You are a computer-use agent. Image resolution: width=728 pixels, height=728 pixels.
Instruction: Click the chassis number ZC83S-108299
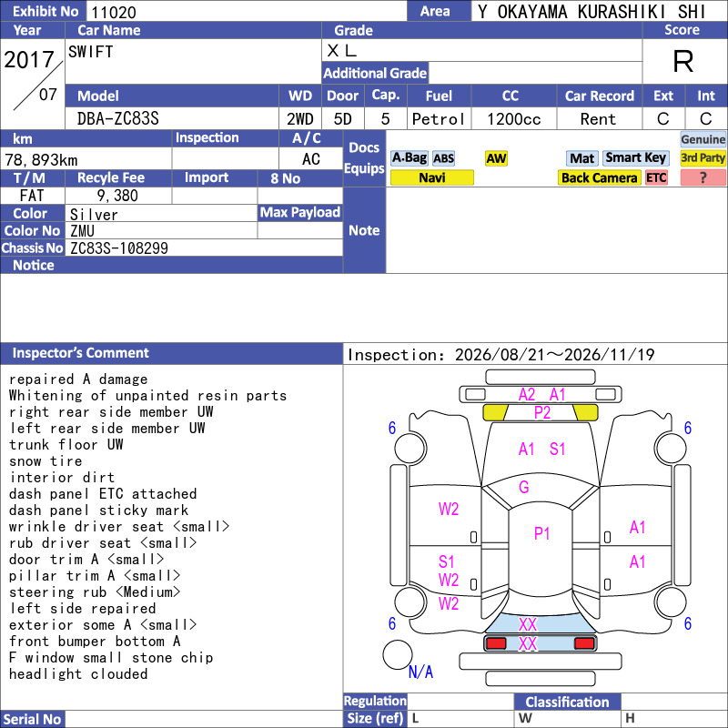coord(119,248)
